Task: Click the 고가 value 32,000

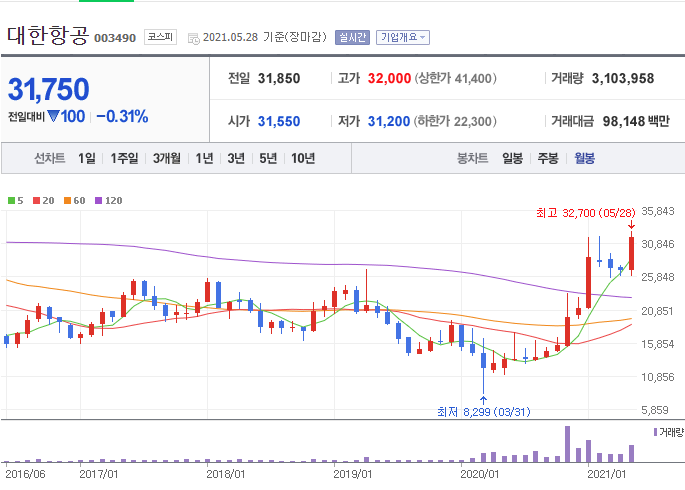Action: point(389,79)
